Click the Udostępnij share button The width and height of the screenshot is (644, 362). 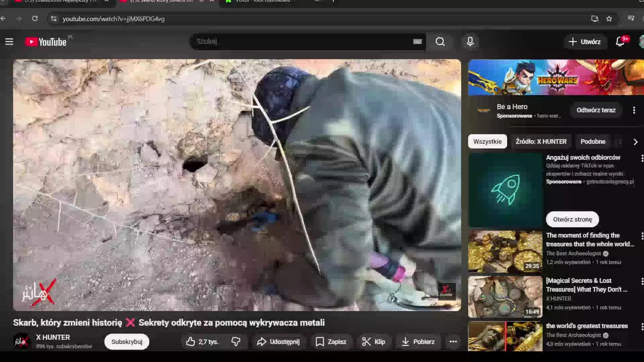pyautogui.click(x=278, y=342)
